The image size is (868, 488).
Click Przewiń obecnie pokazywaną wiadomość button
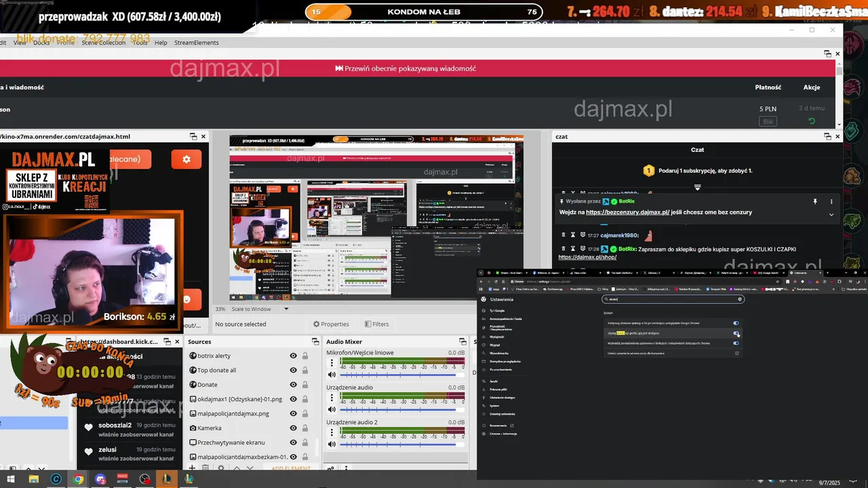pyautogui.click(x=406, y=68)
